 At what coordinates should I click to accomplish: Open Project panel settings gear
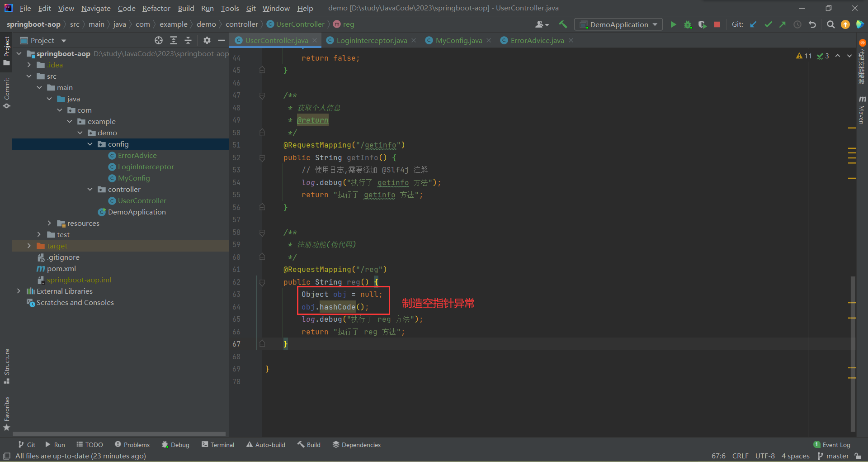coord(207,40)
